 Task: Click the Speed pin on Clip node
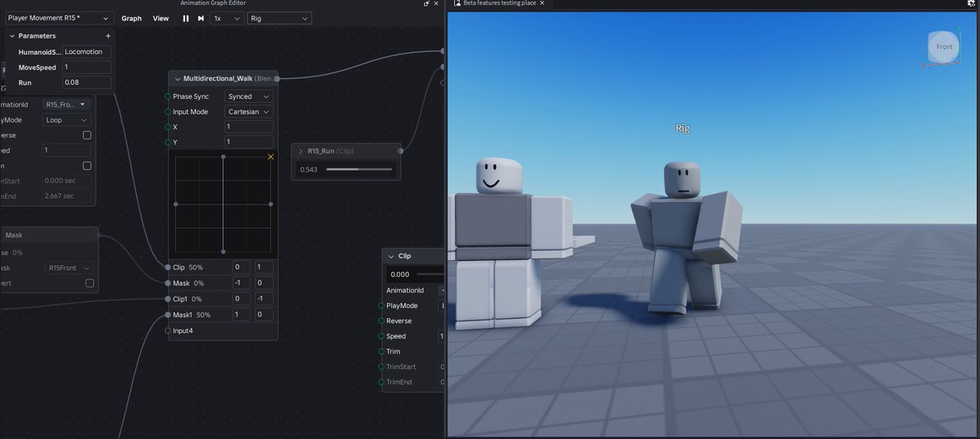click(x=381, y=337)
